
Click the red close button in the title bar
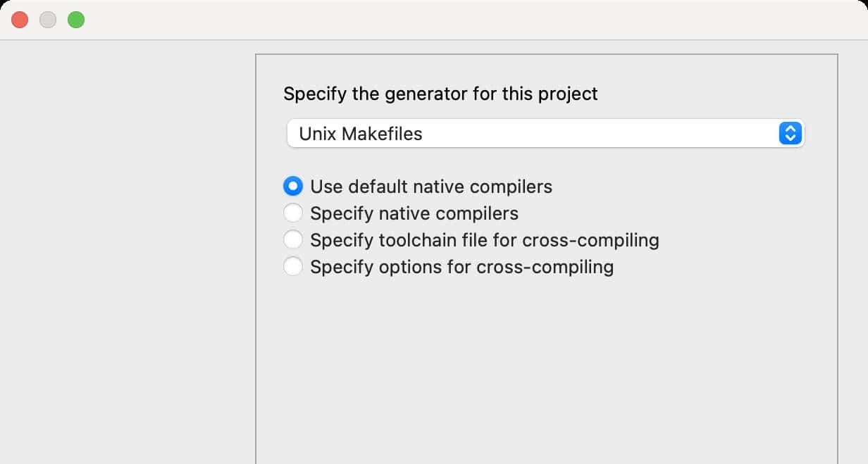coord(20,19)
